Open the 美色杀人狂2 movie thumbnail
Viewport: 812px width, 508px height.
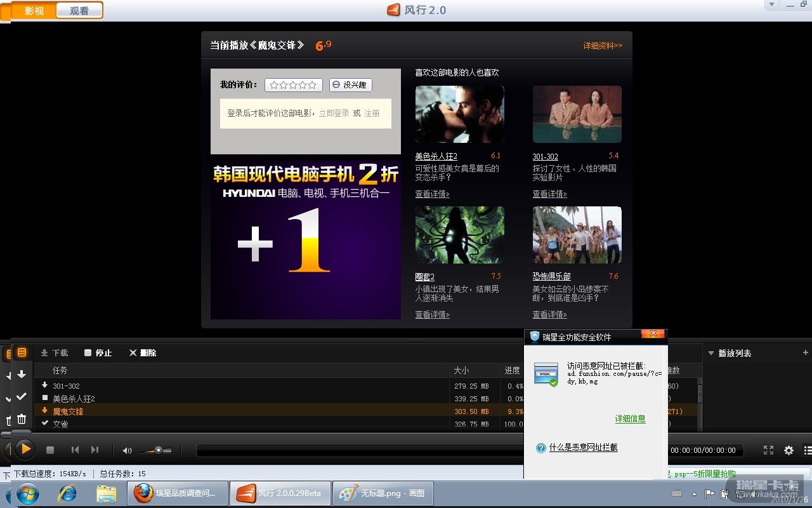[x=460, y=114]
